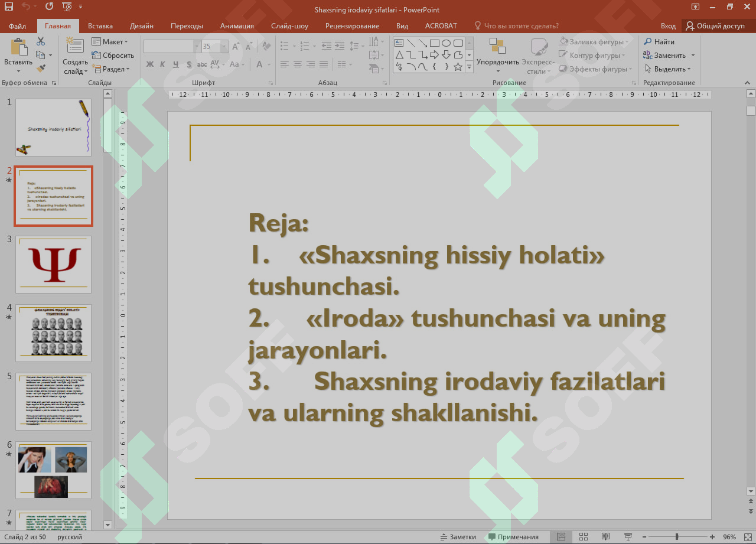Switch to the Анимация tab
The image size is (756, 544).
pos(237,26)
